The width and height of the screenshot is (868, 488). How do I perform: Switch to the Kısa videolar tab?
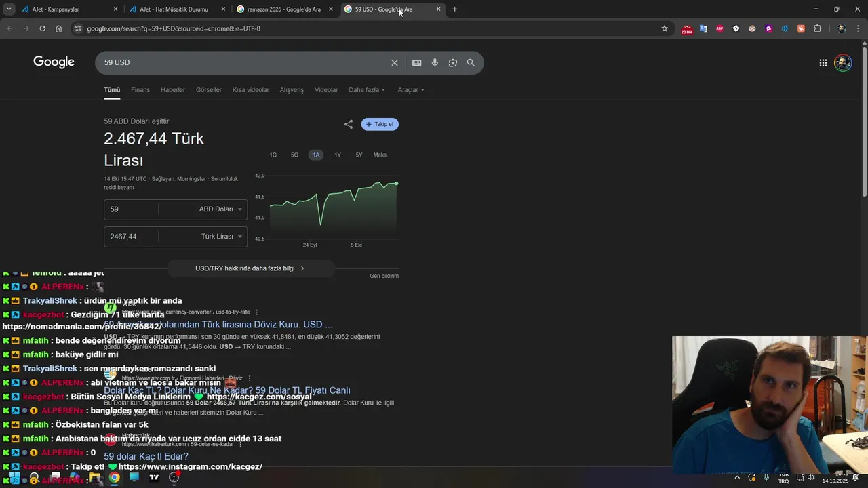[251, 90]
